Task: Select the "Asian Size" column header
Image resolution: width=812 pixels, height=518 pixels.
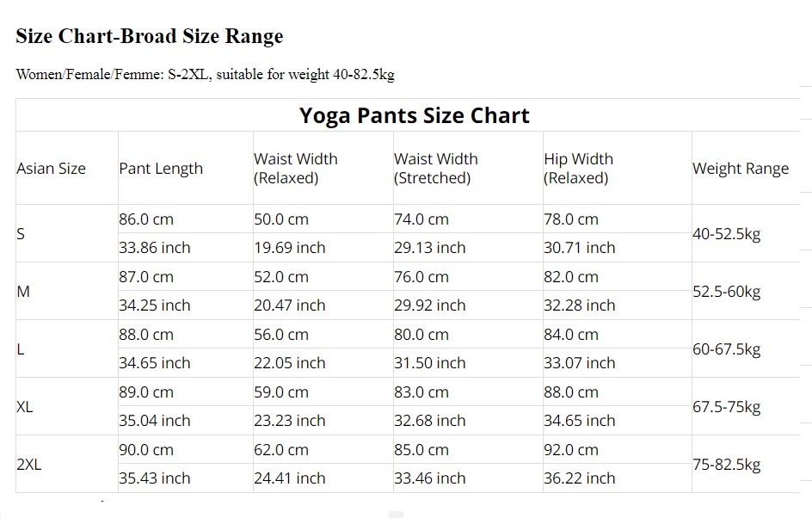Action: click(52, 169)
